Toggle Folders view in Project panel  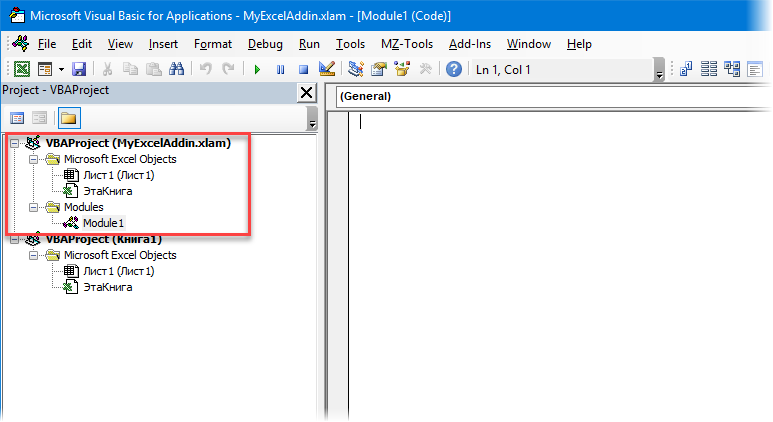[69, 118]
